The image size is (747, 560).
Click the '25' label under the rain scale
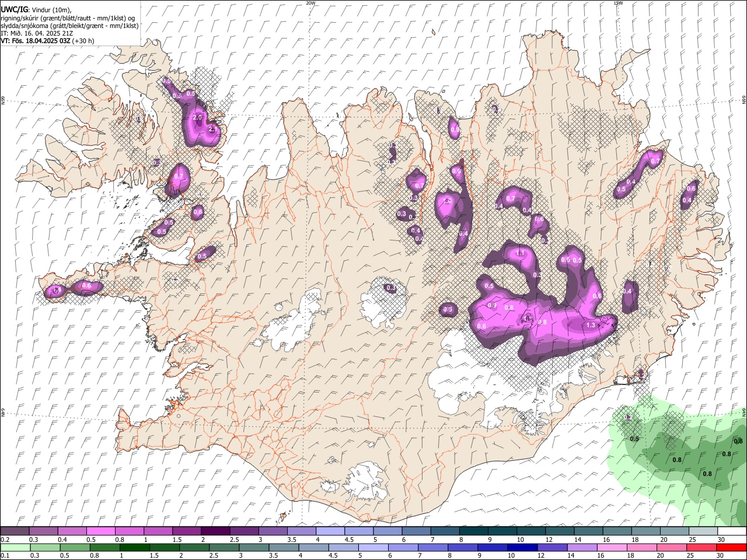pyautogui.click(x=692, y=555)
